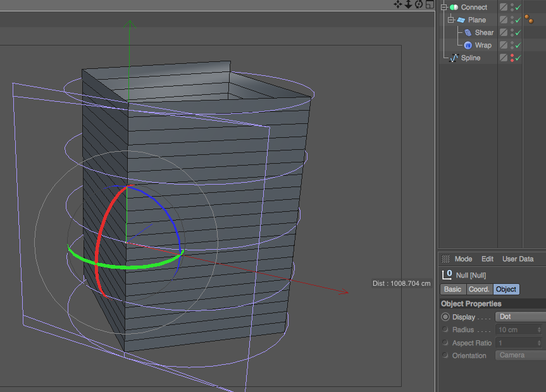Toggle Connect visibility dots
This screenshot has width=546, height=392.
pyautogui.click(x=512, y=7)
